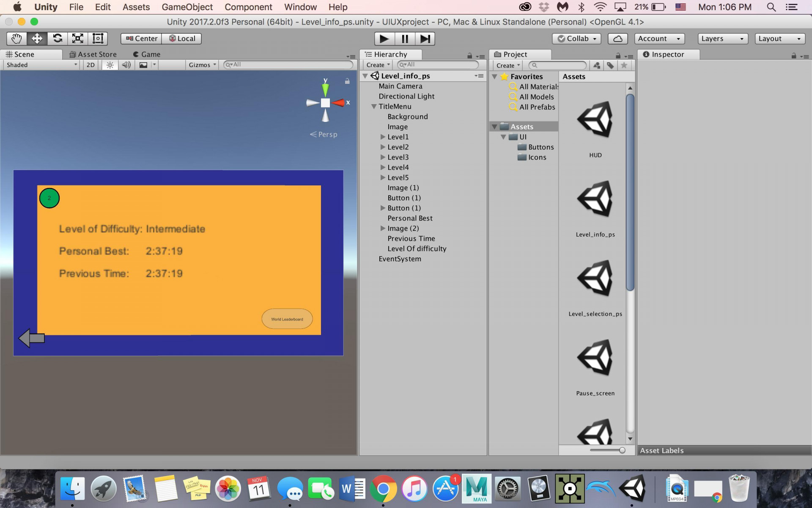Expand the Level3 hierarchy item

(383, 157)
